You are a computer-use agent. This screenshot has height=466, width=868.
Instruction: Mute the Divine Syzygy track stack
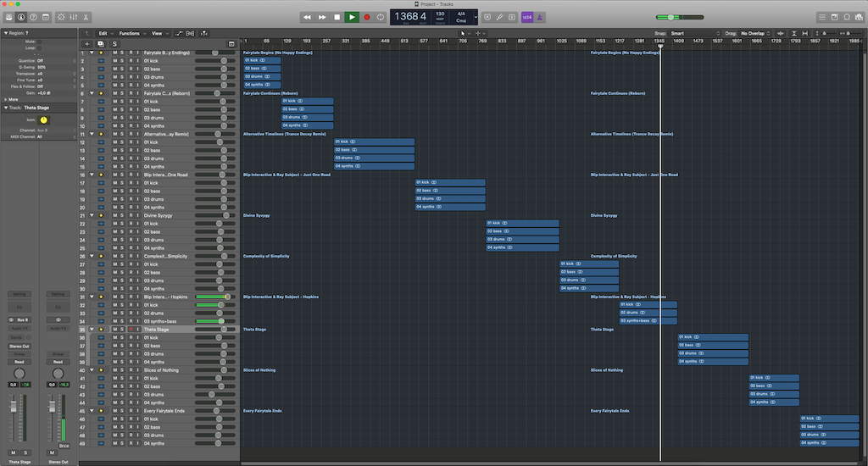click(x=115, y=215)
